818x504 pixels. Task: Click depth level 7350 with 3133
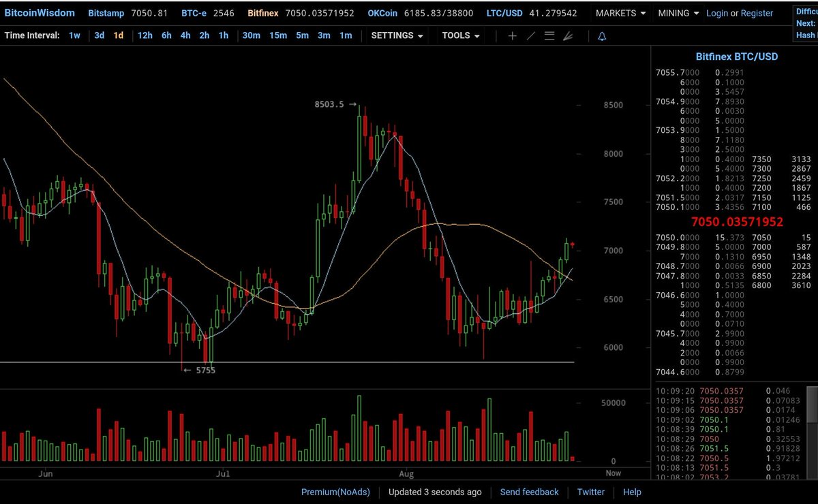pyautogui.click(x=783, y=159)
